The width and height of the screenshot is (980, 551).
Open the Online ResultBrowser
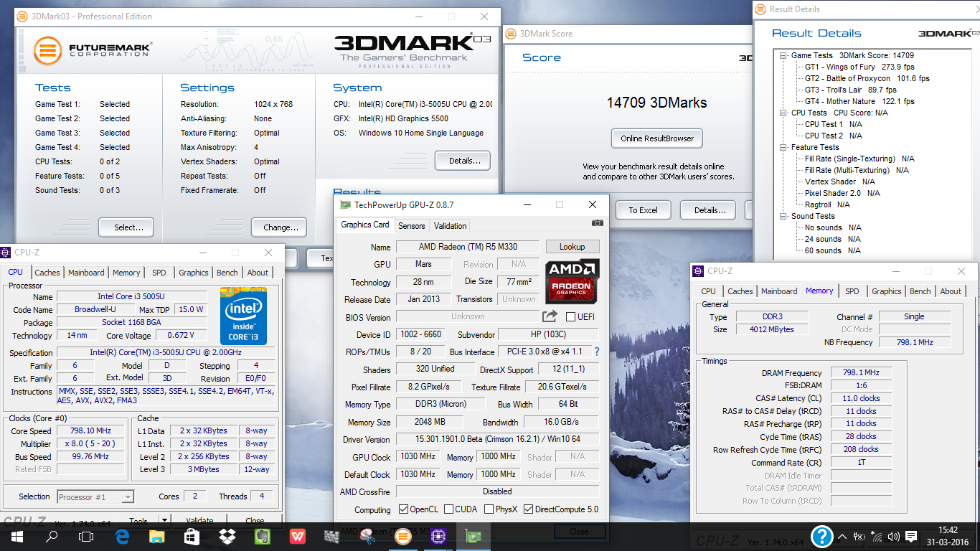point(657,138)
